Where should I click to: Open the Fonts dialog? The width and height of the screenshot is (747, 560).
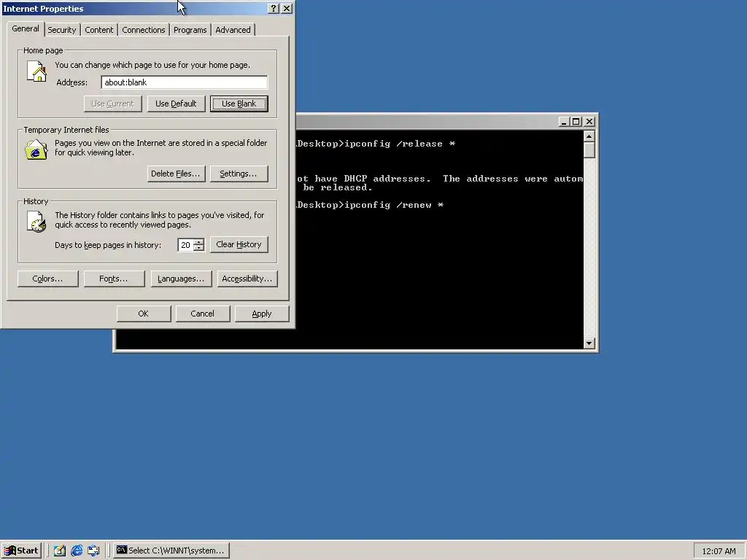pos(114,279)
